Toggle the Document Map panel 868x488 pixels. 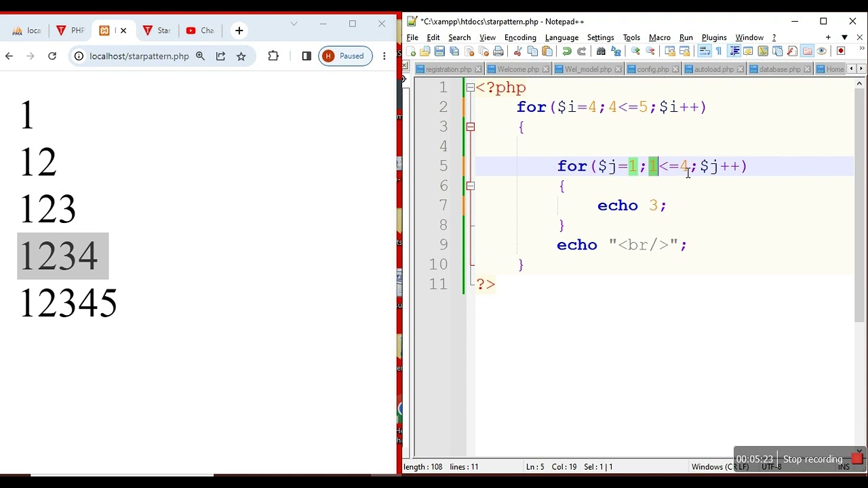763,51
